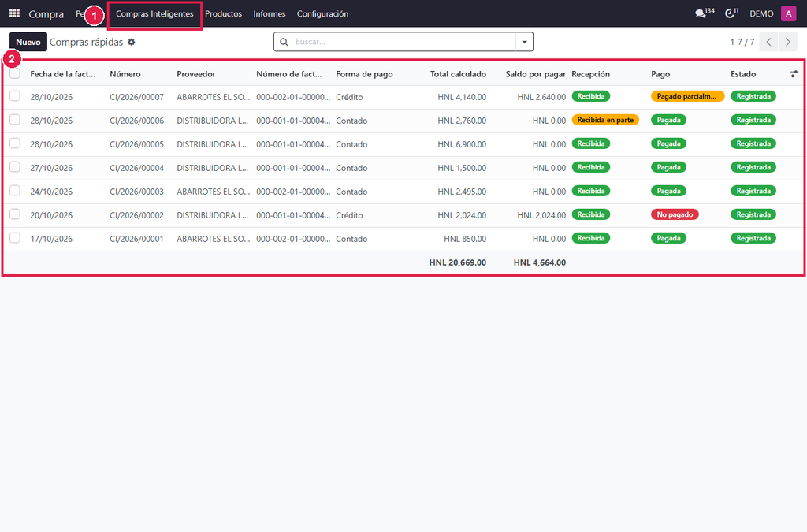Check the row CI/2026/00005
The height and width of the screenshot is (532, 807).
(15, 143)
